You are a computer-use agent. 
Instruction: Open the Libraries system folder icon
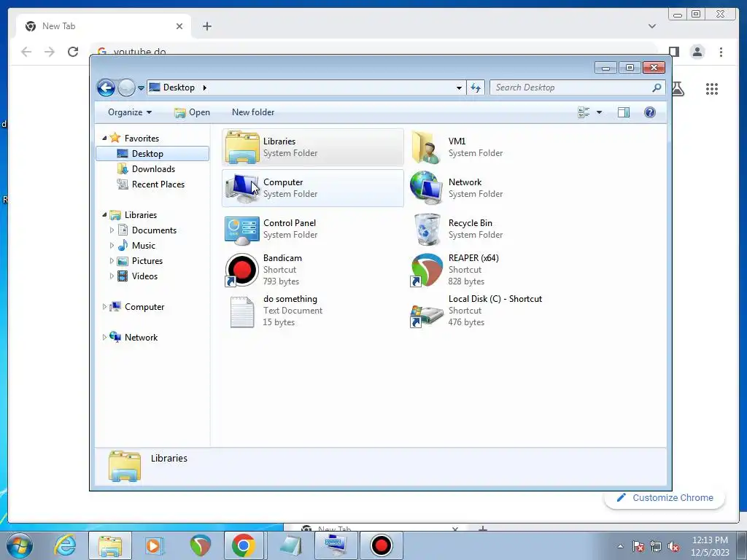click(x=242, y=147)
